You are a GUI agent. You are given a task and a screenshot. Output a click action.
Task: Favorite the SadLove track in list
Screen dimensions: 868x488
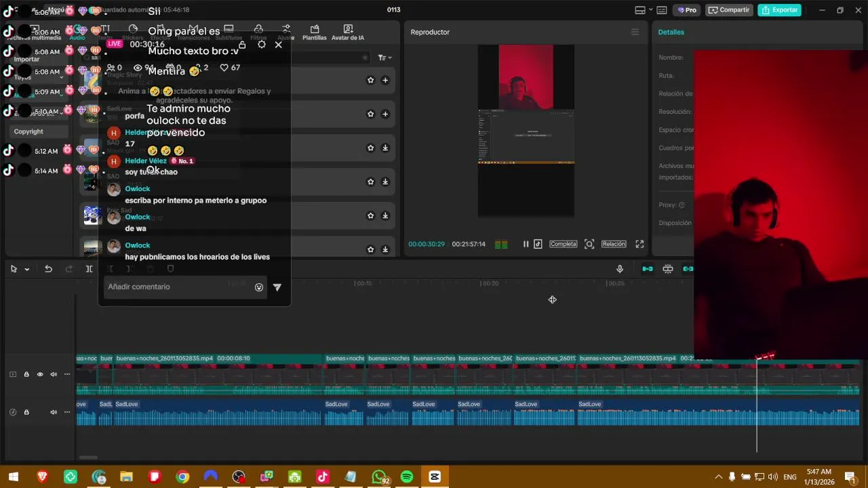click(370, 114)
